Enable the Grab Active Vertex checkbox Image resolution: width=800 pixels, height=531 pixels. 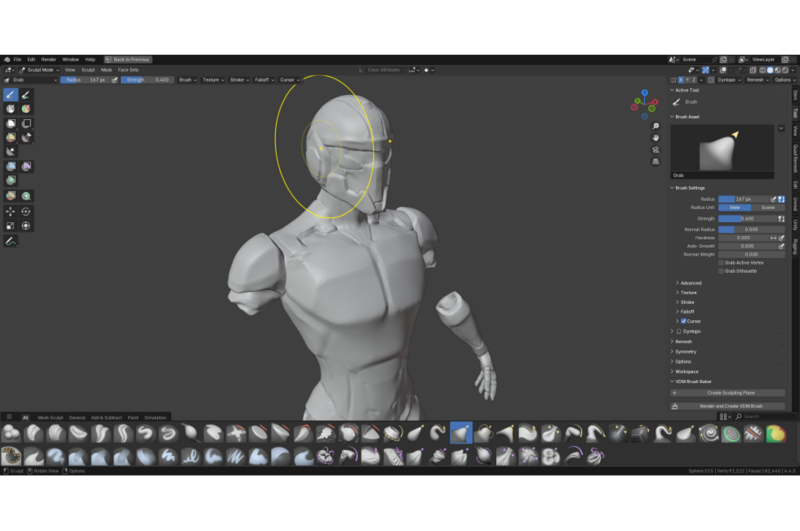721,262
